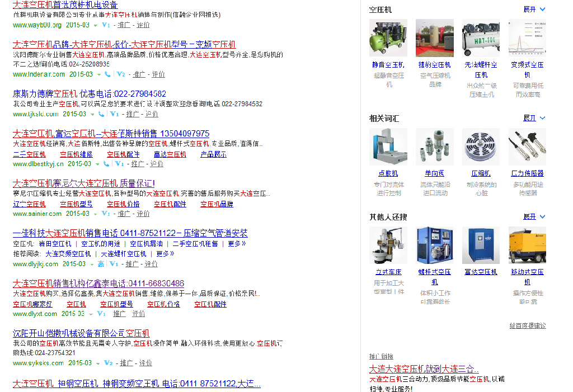
Task: Open the 无油螺杆空压机 thumbnail image
Action: pos(481,38)
